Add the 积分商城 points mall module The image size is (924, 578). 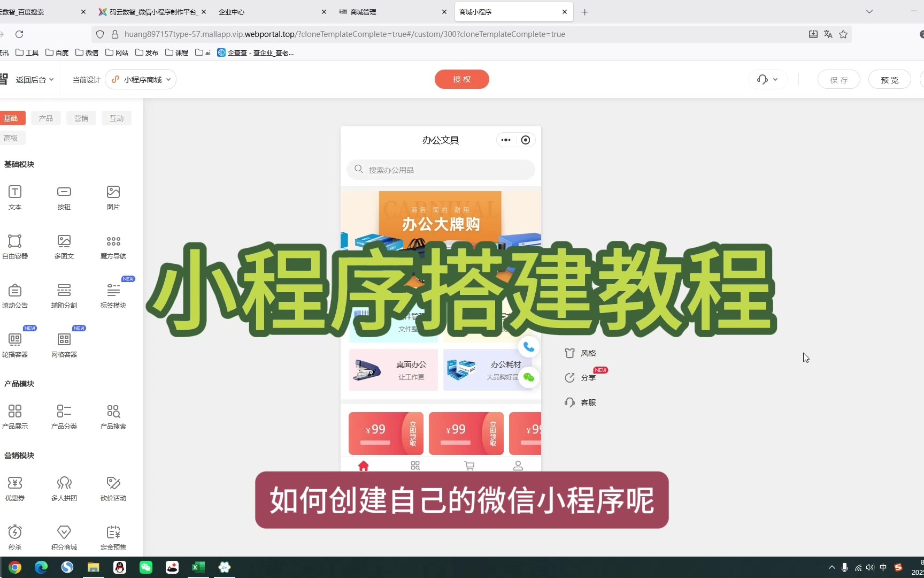(x=64, y=538)
